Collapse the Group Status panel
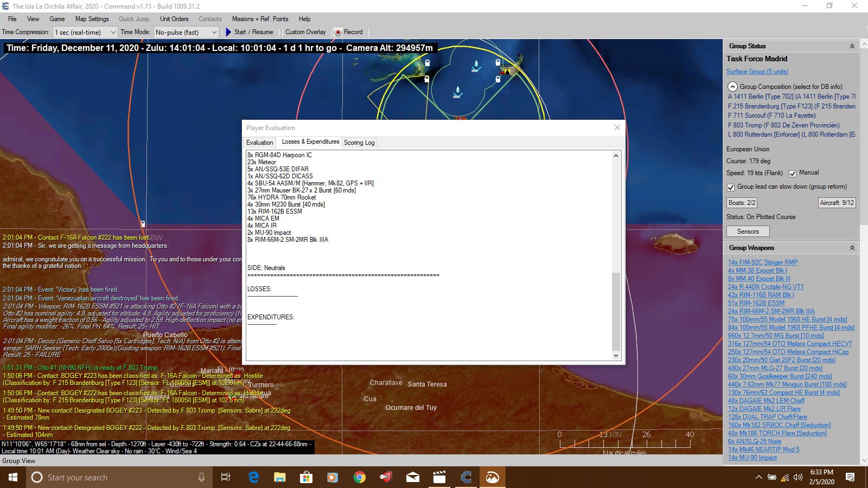The width and height of the screenshot is (868, 488). pos(852,46)
